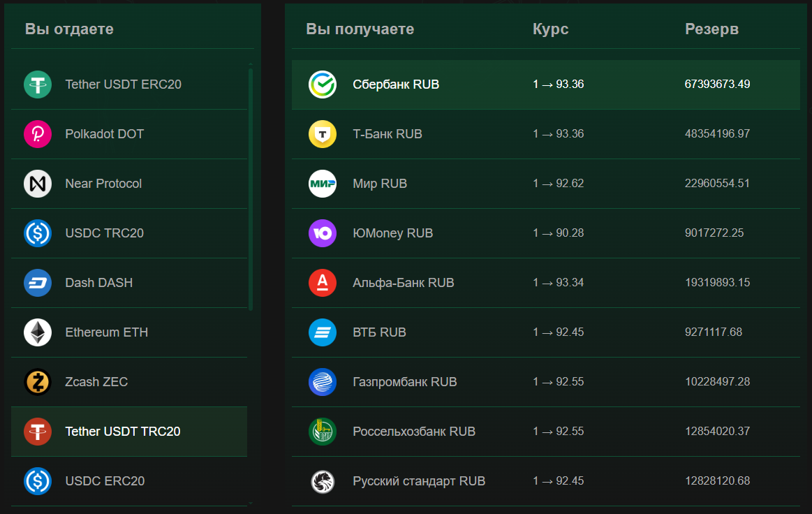Click Россельхозбанк reserve 12854020.37
The height and width of the screenshot is (514, 812).
(717, 431)
